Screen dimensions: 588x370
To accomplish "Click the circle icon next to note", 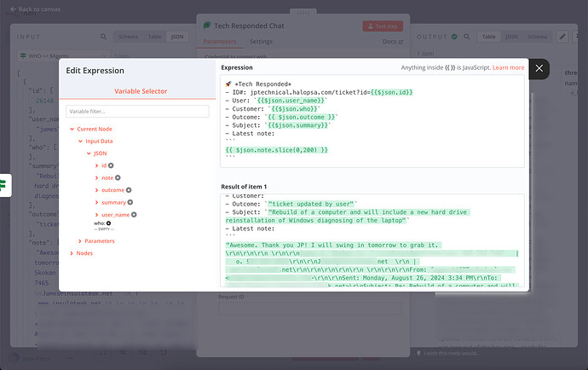I will click(x=118, y=178).
